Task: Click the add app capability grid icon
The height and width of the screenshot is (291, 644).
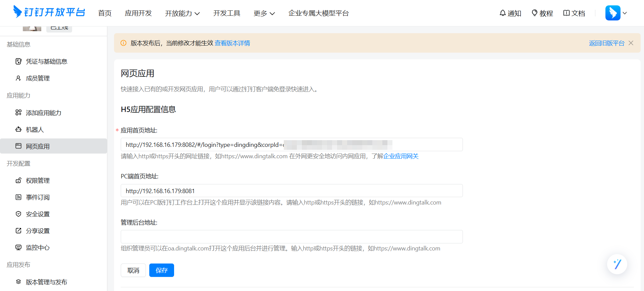Action: point(18,113)
